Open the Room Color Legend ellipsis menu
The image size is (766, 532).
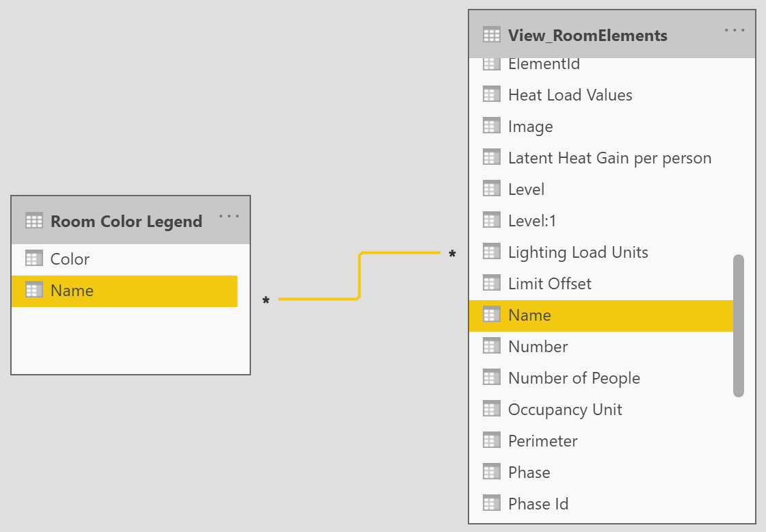tap(229, 215)
